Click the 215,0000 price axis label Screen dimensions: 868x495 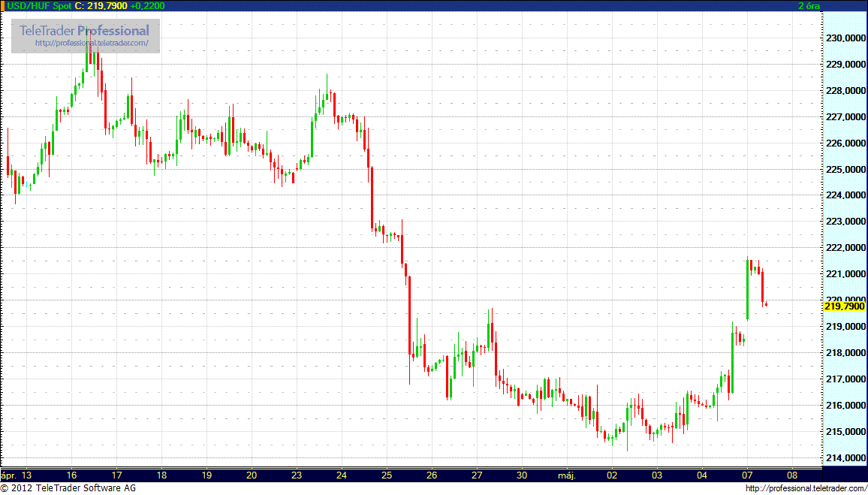click(845, 431)
